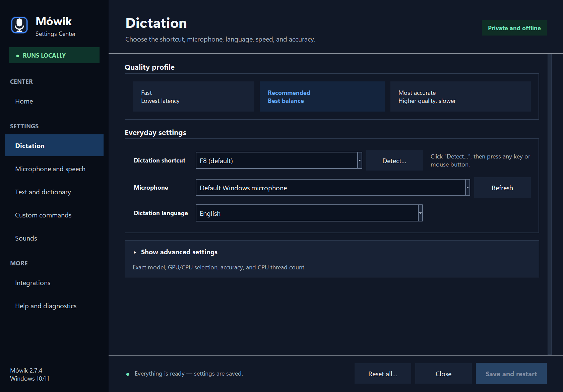Image resolution: width=563 pixels, height=392 pixels.
Task: Select the Fast lowest latency profile
Action: [193, 96]
